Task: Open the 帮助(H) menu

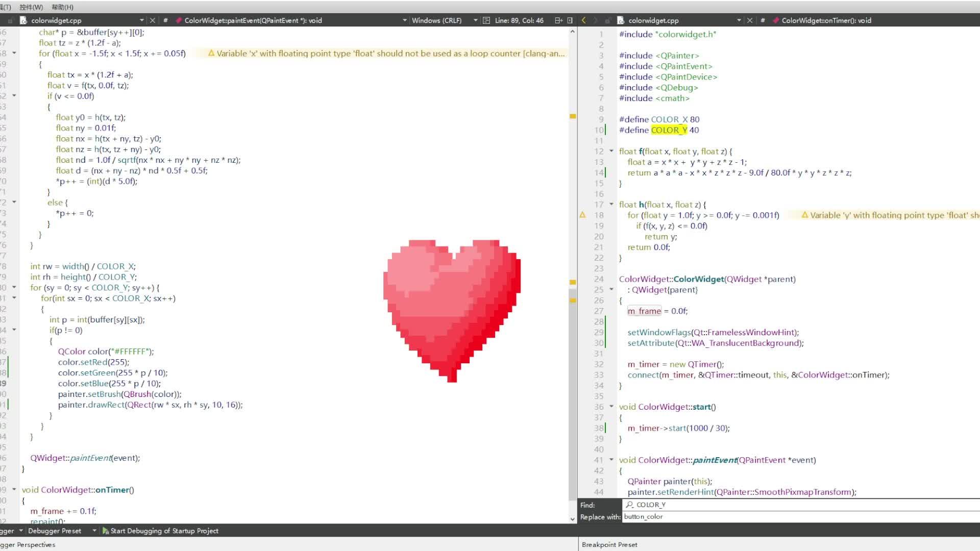Action: pos(62,7)
